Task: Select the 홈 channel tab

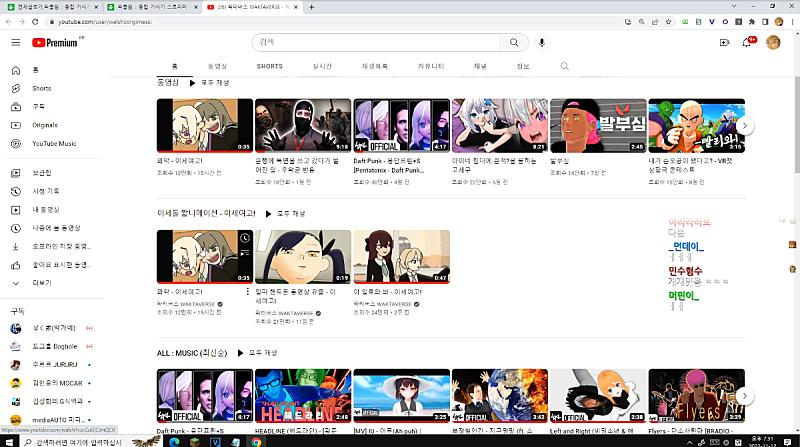Action: coord(174,66)
